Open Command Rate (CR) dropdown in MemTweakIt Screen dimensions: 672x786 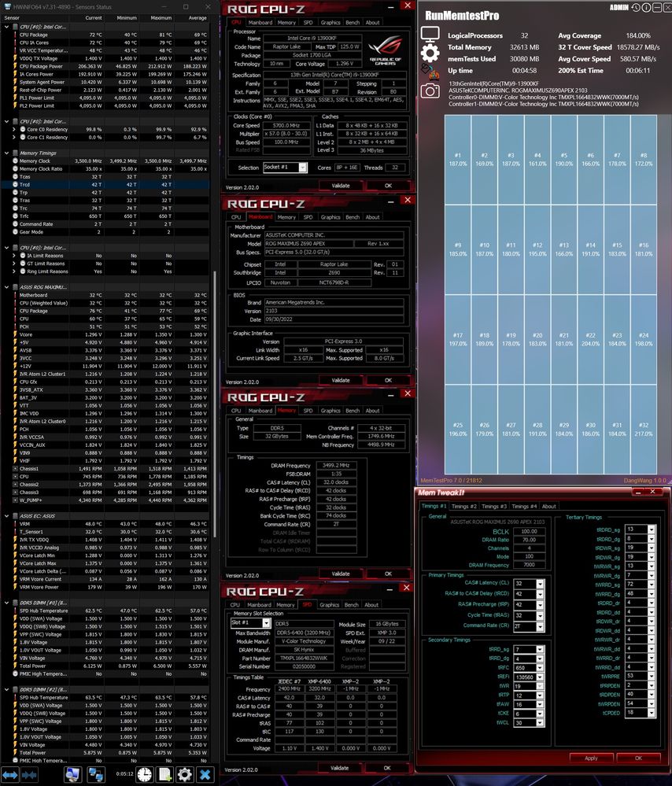[x=540, y=626]
